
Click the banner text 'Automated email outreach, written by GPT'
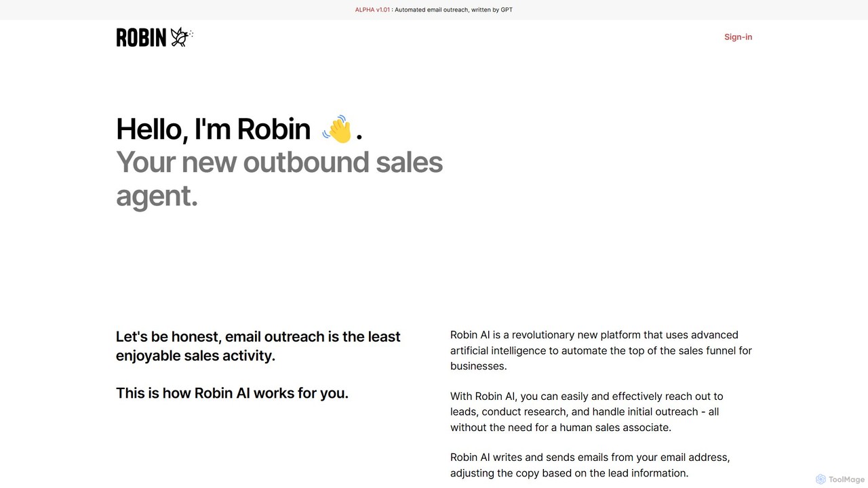click(454, 9)
